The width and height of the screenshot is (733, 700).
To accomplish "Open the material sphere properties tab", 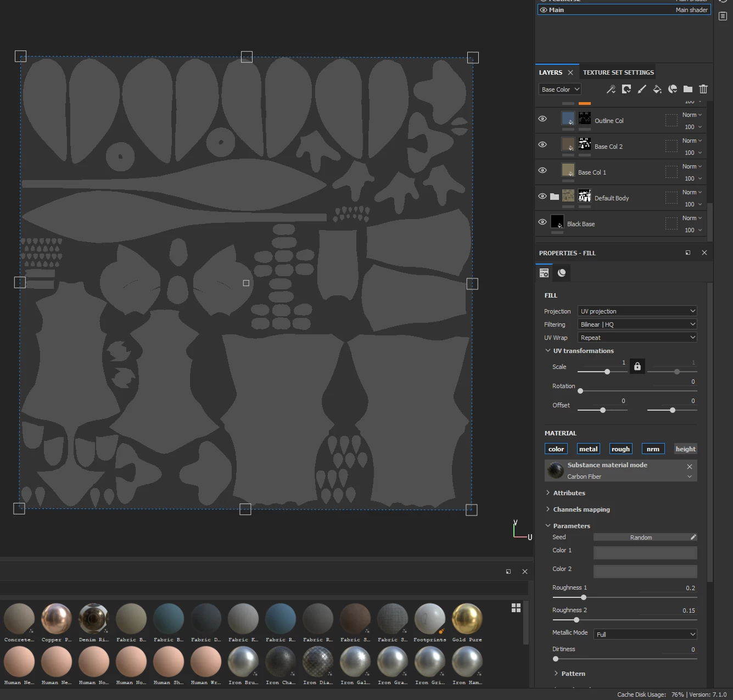I will pyautogui.click(x=562, y=273).
